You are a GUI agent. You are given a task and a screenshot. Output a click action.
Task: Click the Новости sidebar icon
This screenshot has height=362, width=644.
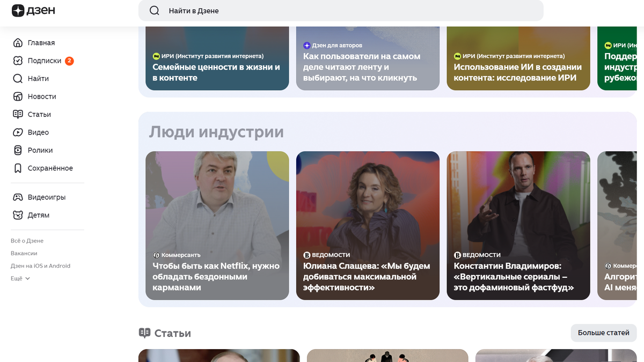tap(18, 97)
